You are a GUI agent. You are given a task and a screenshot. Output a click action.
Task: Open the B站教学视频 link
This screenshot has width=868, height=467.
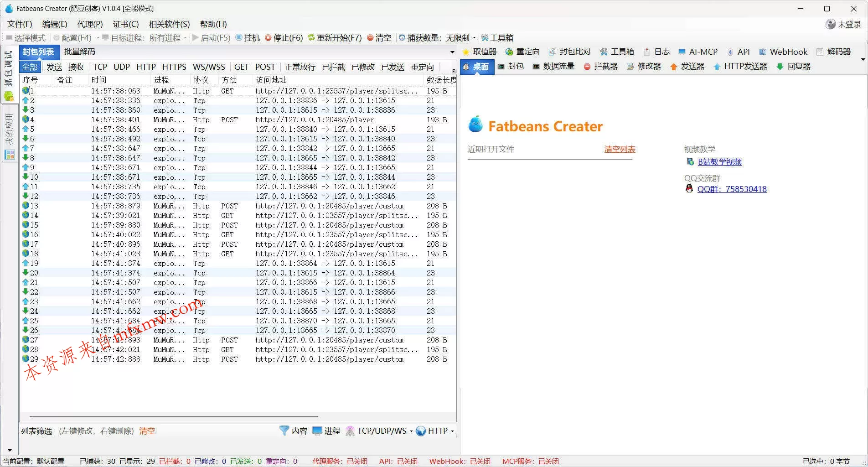pos(720,162)
